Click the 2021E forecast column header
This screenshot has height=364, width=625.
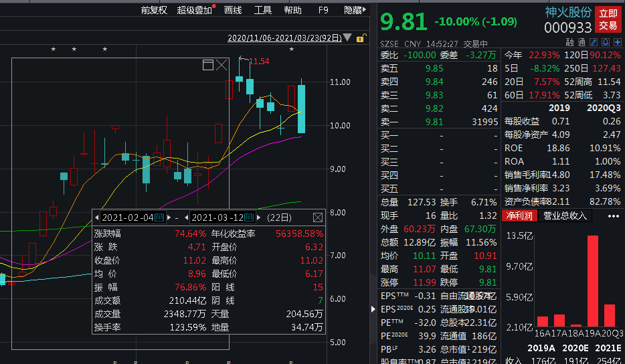pyautogui.click(x=608, y=348)
